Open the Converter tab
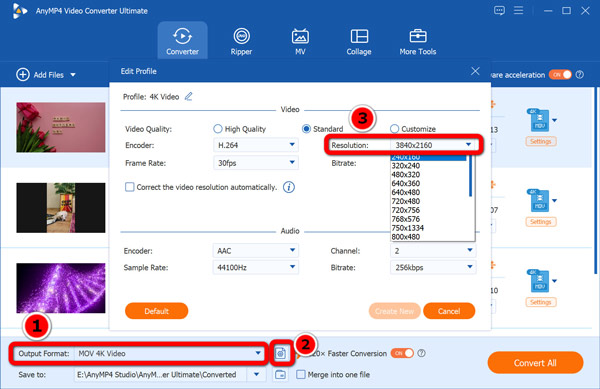This screenshot has width=600, height=389. [x=183, y=41]
